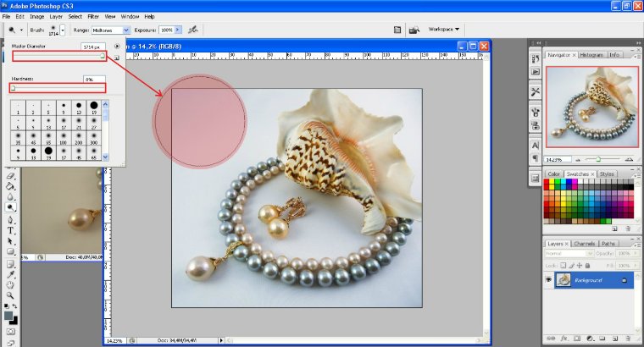The height and width of the screenshot is (347, 644).
Task: Select the Type tool
Action: [x=10, y=230]
